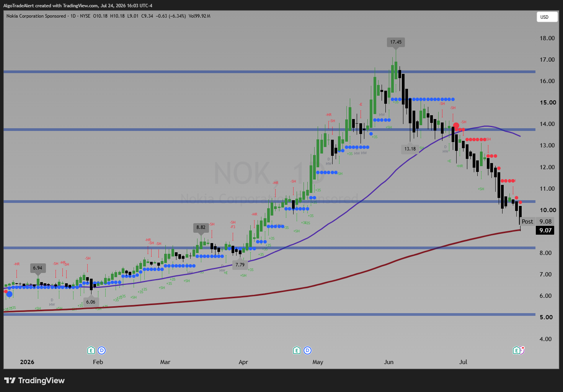The image size is (563, 392).
Task: Click the 12.00 price axis label
Action: (547, 167)
